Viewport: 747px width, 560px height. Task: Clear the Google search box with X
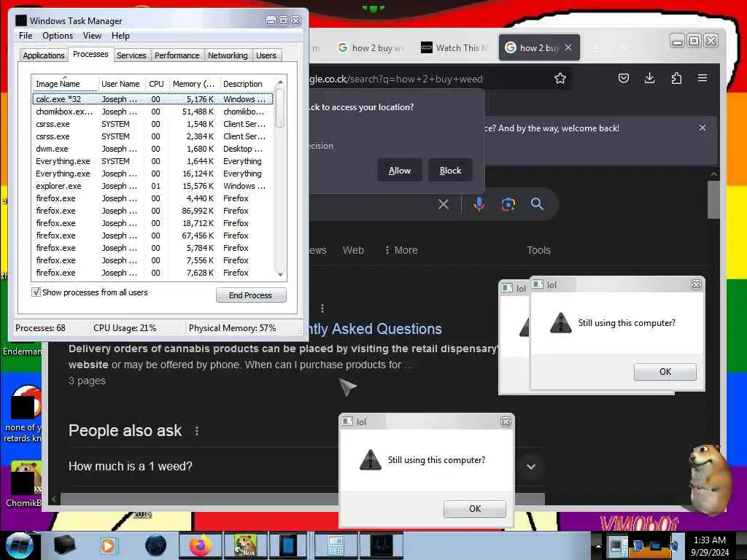444,204
